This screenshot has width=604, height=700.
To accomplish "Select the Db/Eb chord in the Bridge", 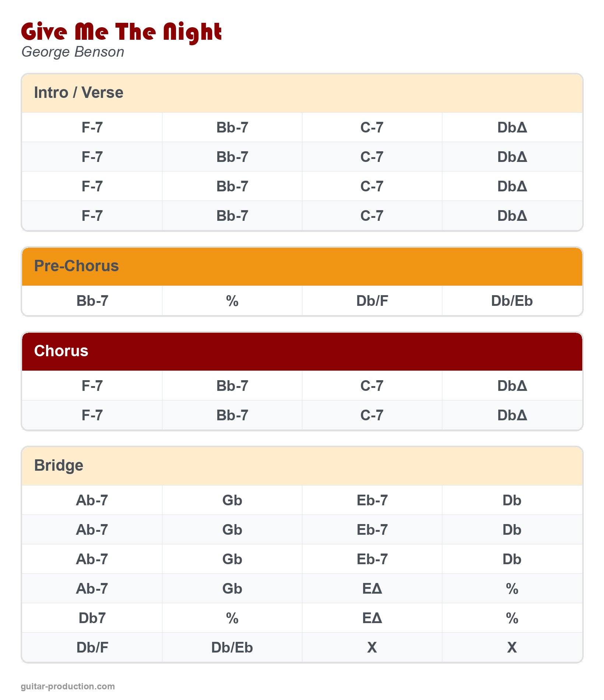I will coord(232,648).
